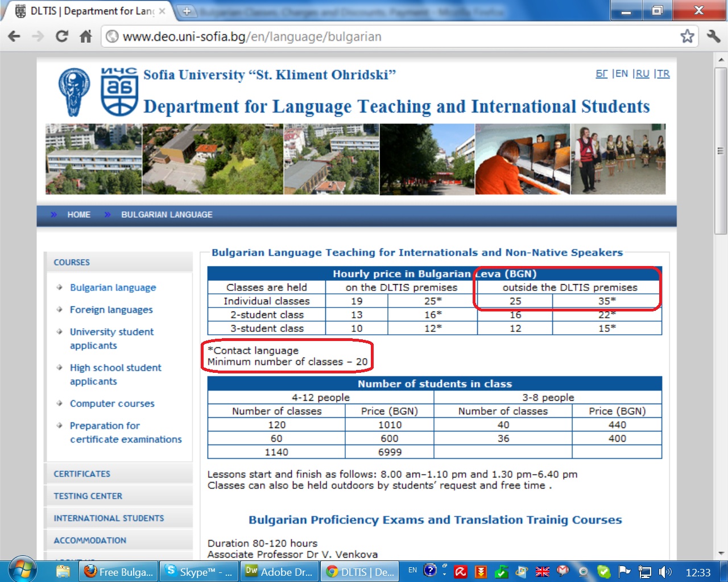Reload the page with refresh icon

61,37
